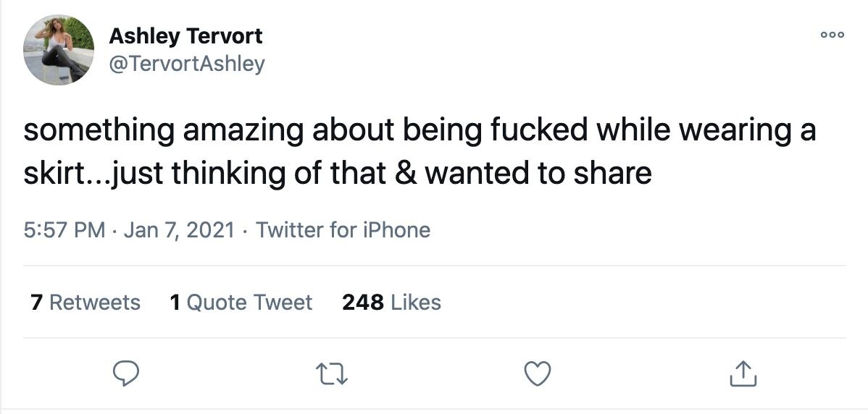Click the bold number 248
The height and width of the screenshot is (414, 868).
point(362,302)
